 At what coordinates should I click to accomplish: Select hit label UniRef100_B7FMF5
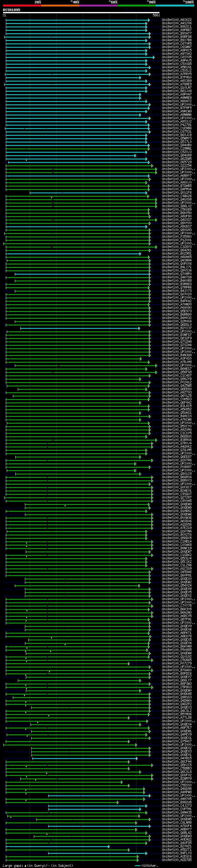point(177,108)
